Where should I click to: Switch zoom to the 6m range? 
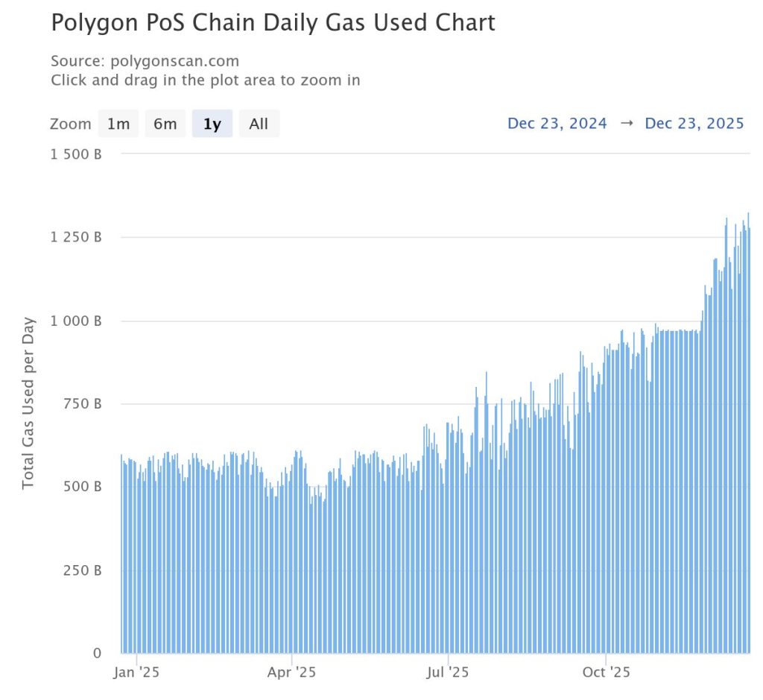[x=165, y=124]
